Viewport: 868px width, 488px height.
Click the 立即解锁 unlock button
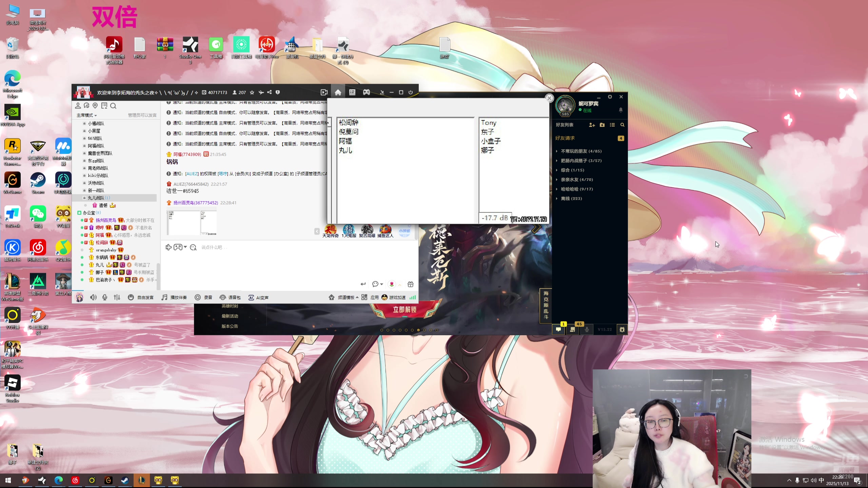click(x=405, y=309)
